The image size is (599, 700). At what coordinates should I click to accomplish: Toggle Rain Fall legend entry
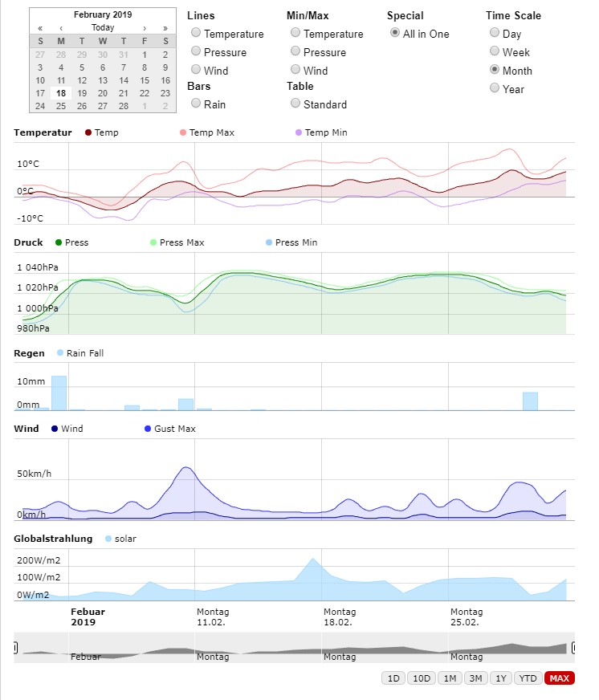pyautogui.click(x=80, y=353)
